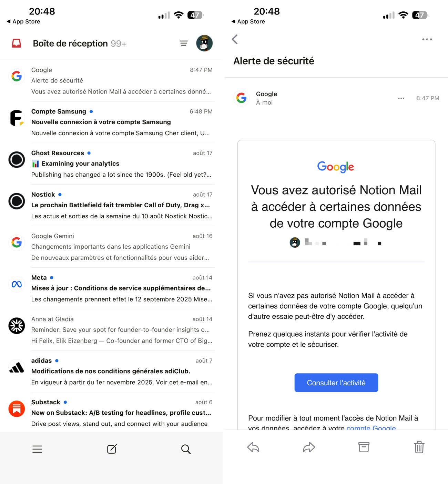Image resolution: width=448 pixels, height=484 pixels.
Task: Open the compte Google link
Action: pyautogui.click(x=371, y=428)
